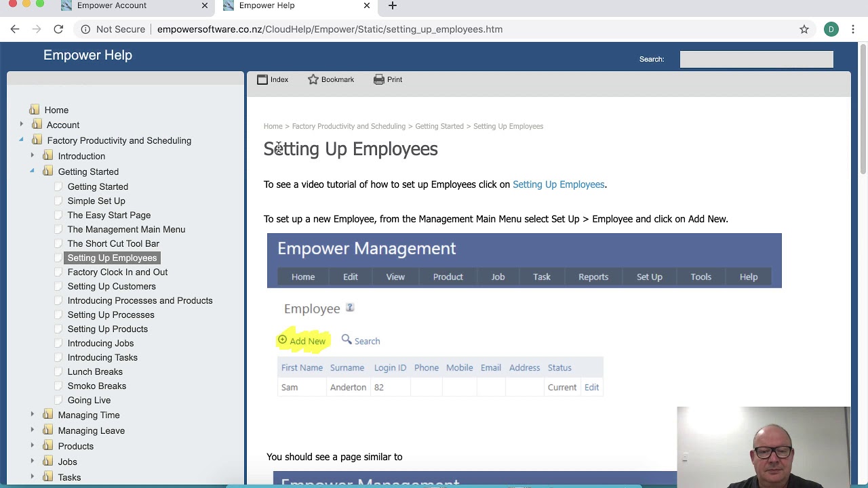Click the Print printer icon
This screenshot has width=868, height=488.
379,79
